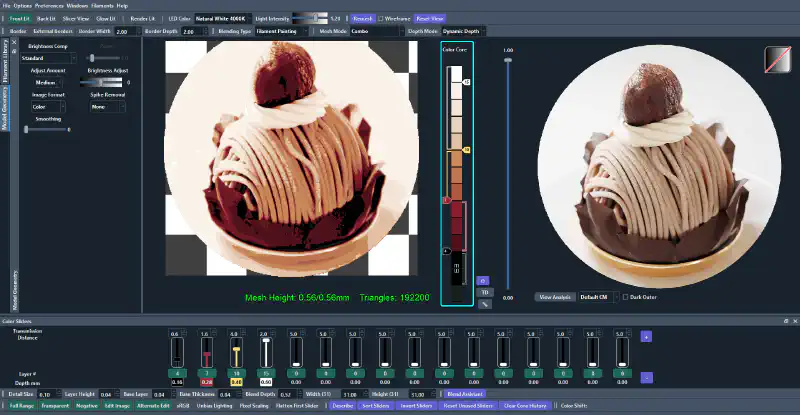The image size is (800, 415).
Task: Click the TD button beside the color core
Action: click(484, 292)
